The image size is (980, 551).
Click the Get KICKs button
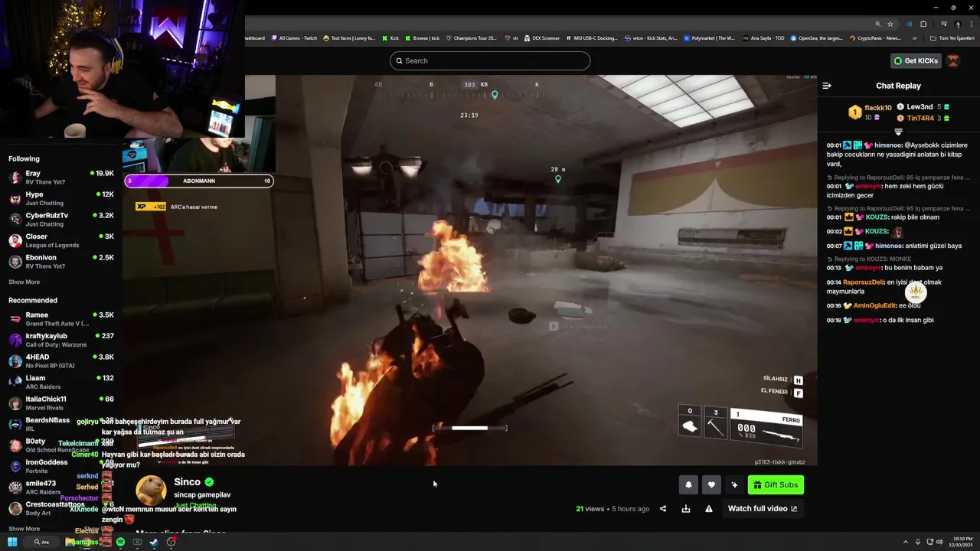click(916, 60)
